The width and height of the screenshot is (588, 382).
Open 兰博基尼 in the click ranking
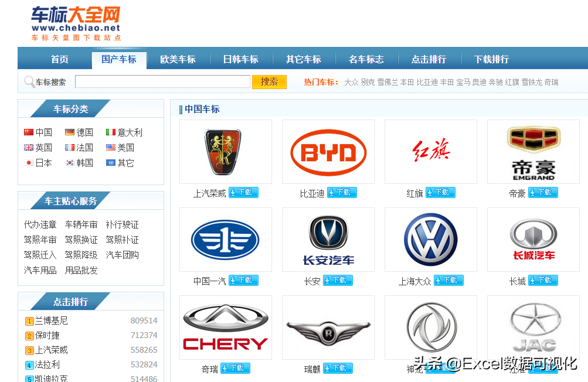[x=52, y=321]
